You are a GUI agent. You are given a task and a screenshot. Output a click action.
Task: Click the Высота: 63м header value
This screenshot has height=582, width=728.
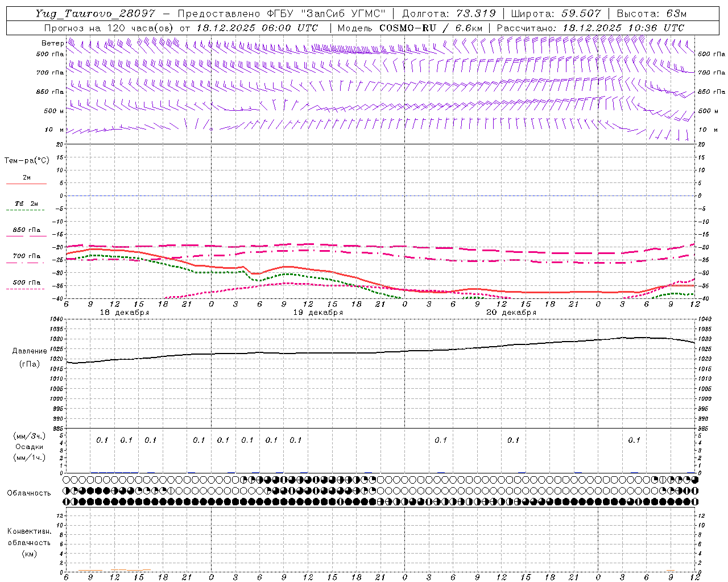click(651, 14)
